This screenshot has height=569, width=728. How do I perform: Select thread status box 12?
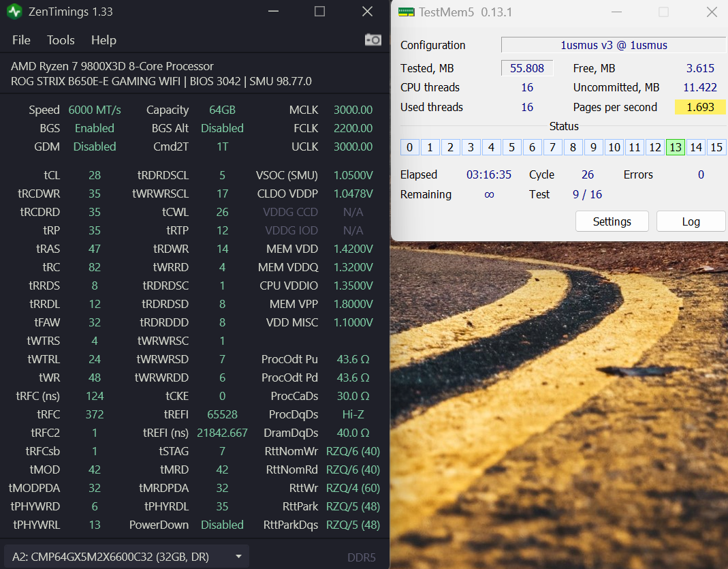pos(654,147)
